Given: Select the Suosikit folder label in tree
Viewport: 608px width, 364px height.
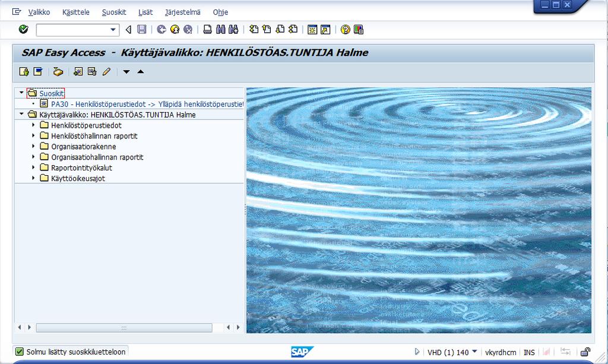Looking at the screenshot, I should pyautogui.click(x=52, y=93).
